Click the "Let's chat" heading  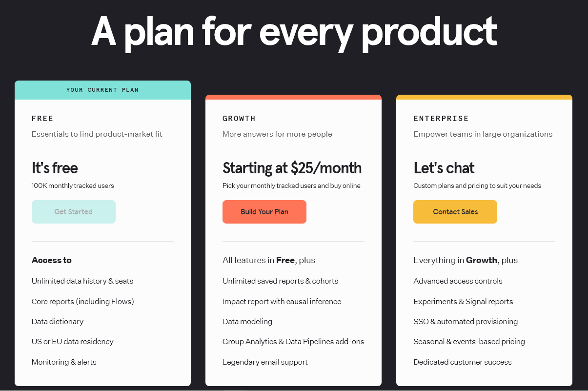click(x=444, y=168)
